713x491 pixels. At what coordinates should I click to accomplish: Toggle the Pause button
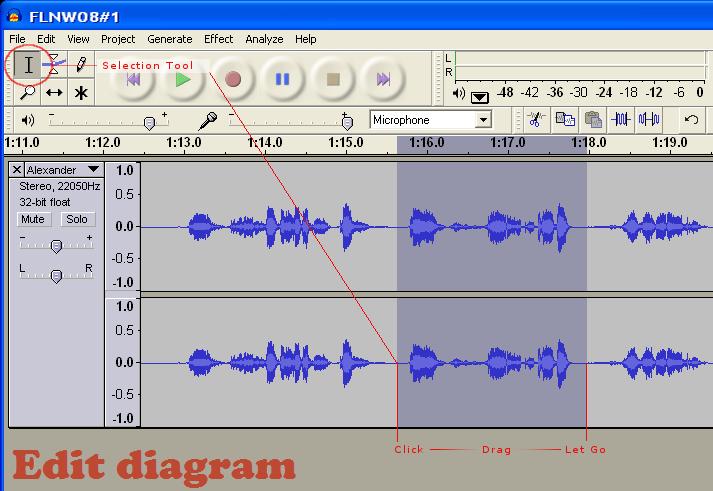click(283, 79)
